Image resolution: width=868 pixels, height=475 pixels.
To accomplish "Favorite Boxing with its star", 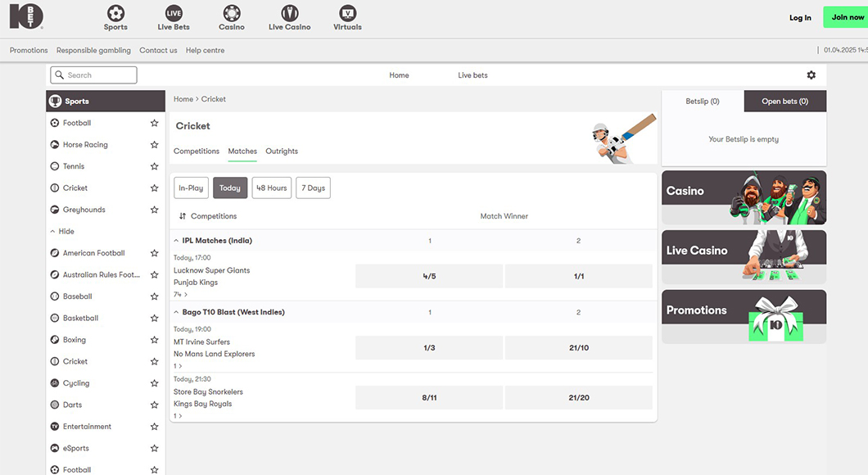I will click(155, 339).
